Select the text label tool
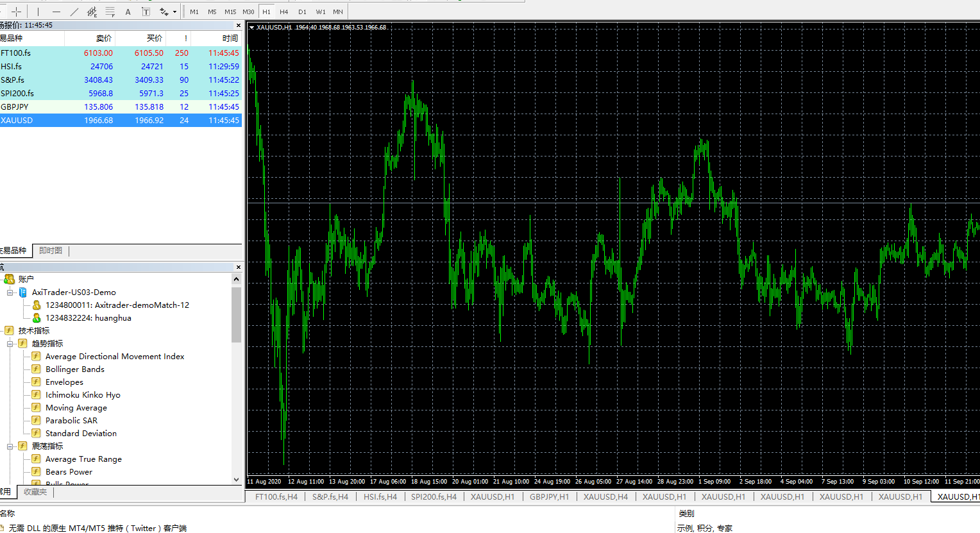Image resolution: width=980 pixels, height=533 pixels. [146, 12]
